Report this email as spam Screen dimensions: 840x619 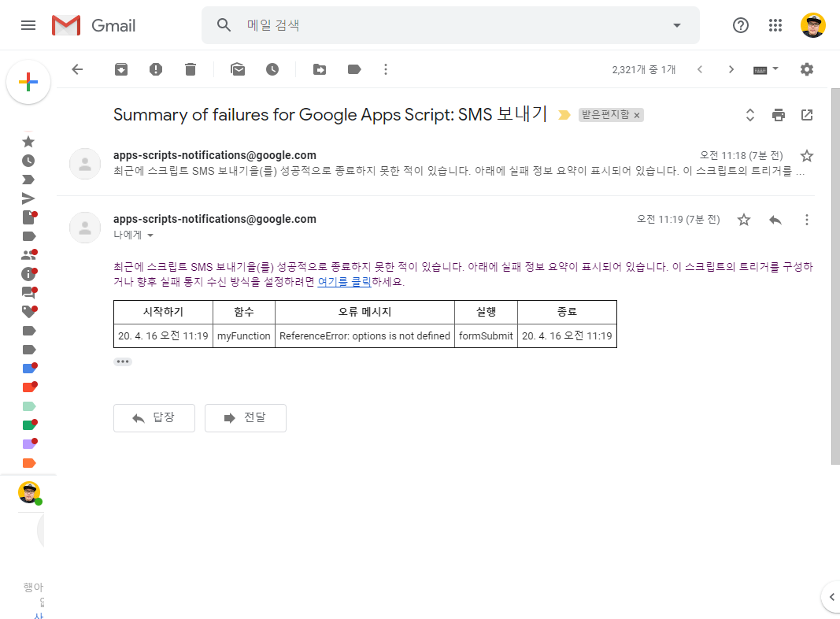click(x=156, y=69)
